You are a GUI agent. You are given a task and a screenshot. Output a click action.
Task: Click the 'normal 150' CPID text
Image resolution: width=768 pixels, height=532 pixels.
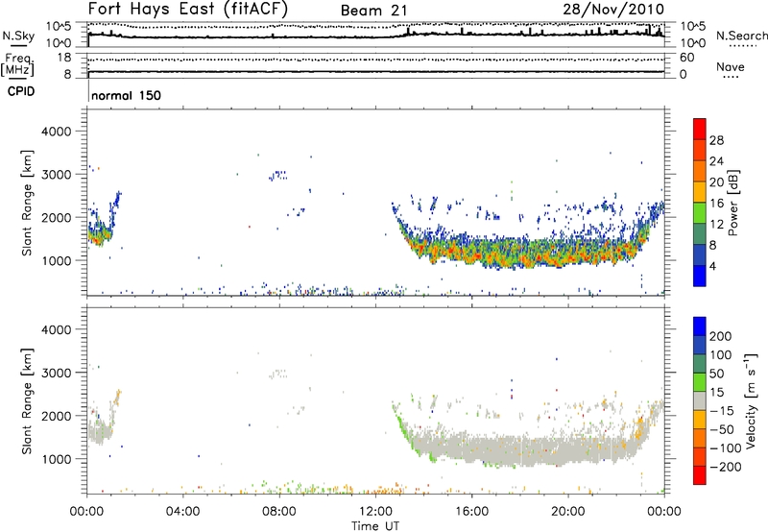coord(126,95)
